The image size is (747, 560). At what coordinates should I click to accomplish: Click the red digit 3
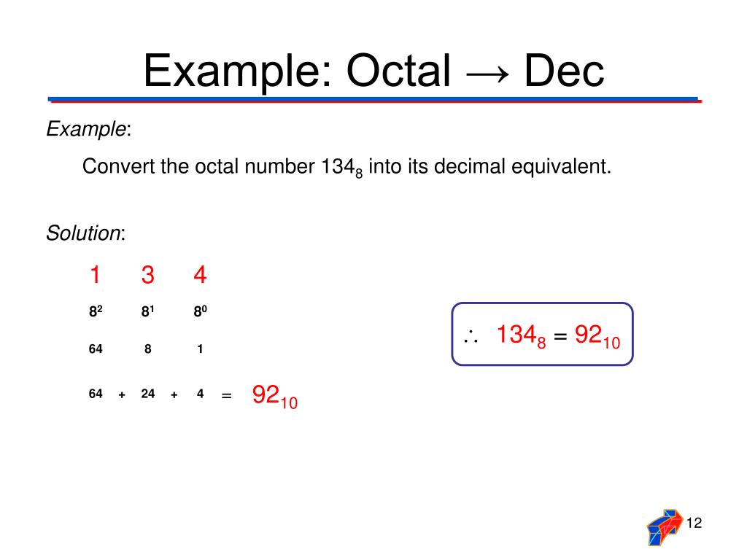[147, 275]
